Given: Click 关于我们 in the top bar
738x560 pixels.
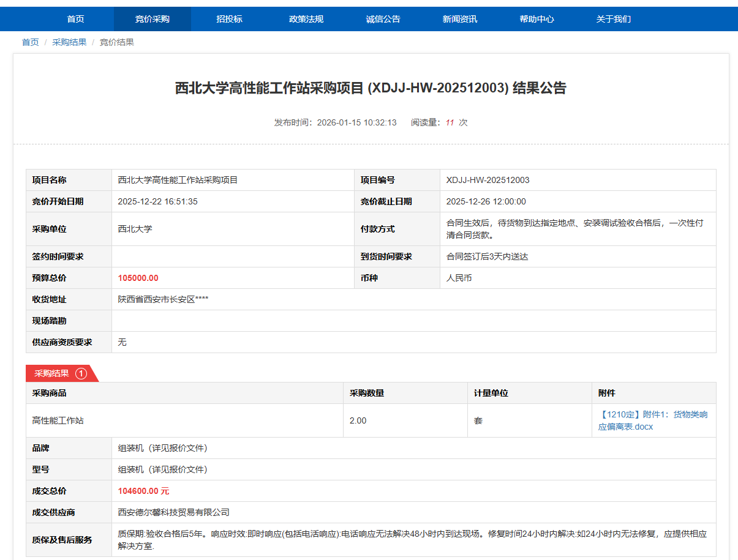Looking at the screenshot, I should pos(613,19).
